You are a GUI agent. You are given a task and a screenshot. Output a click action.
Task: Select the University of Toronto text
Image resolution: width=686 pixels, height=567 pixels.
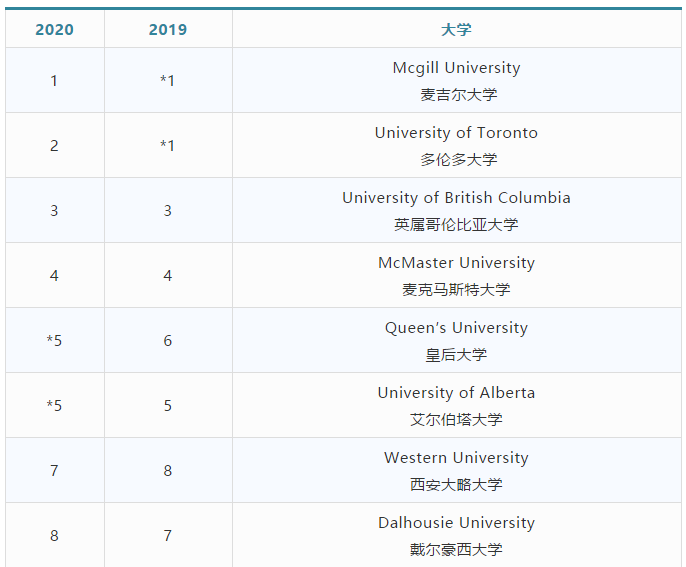[x=456, y=133]
